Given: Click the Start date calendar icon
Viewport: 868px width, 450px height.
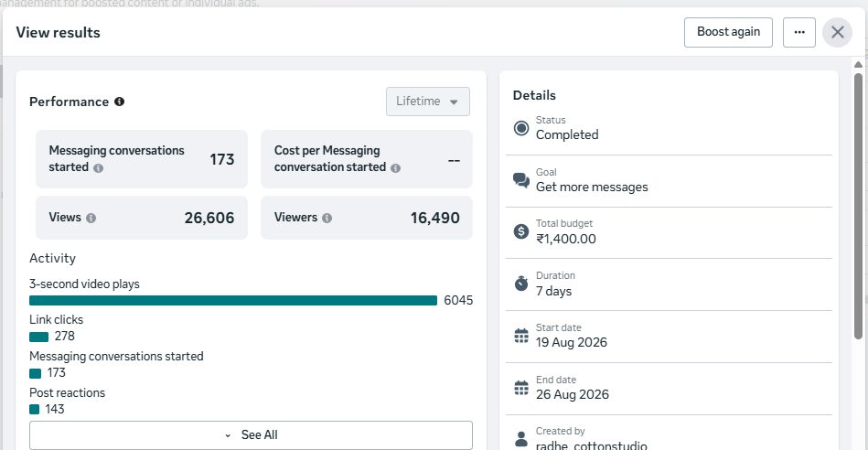Looking at the screenshot, I should pos(521,336).
